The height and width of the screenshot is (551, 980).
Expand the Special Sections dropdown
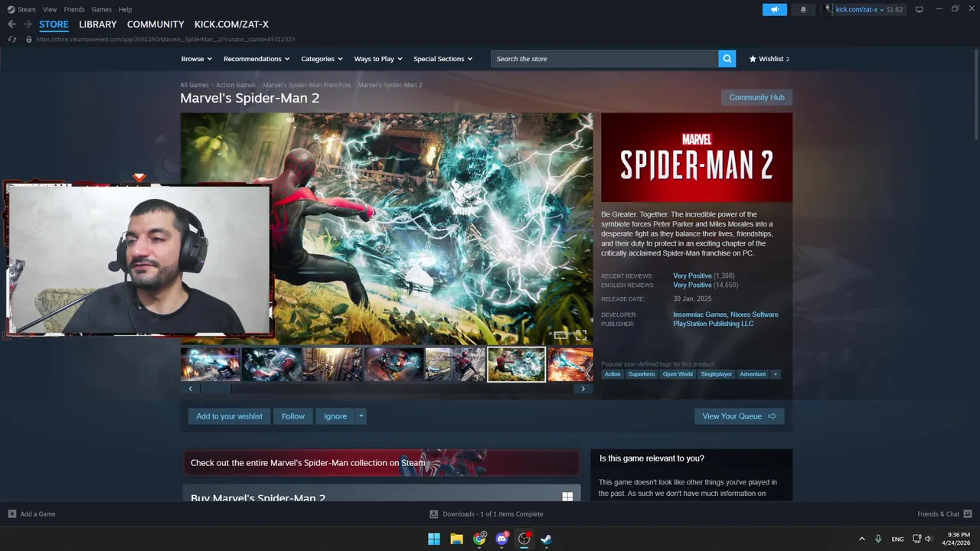point(443,59)
